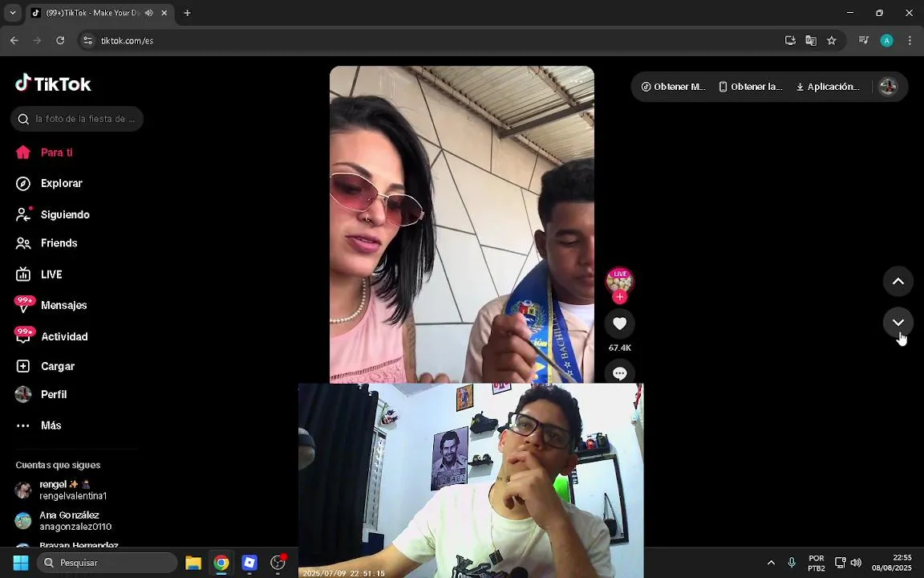Open the Chrome three-dot menu
Image resolution: width=924 pixels, height=578 pixels.
click(x=910, y=41)
